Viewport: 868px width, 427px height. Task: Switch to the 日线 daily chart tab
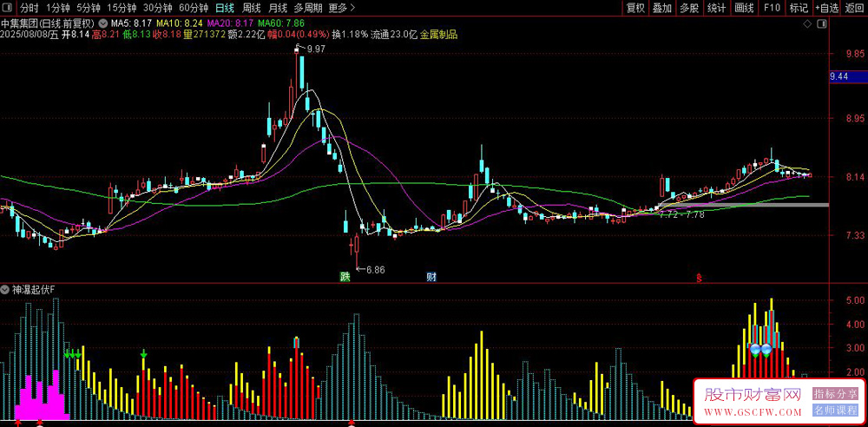(x=225, y=8)
